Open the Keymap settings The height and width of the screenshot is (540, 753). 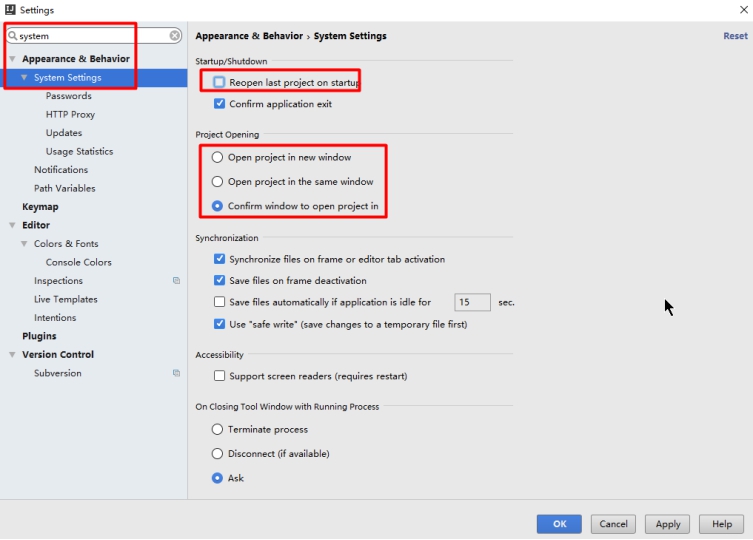tap(40, 207)
